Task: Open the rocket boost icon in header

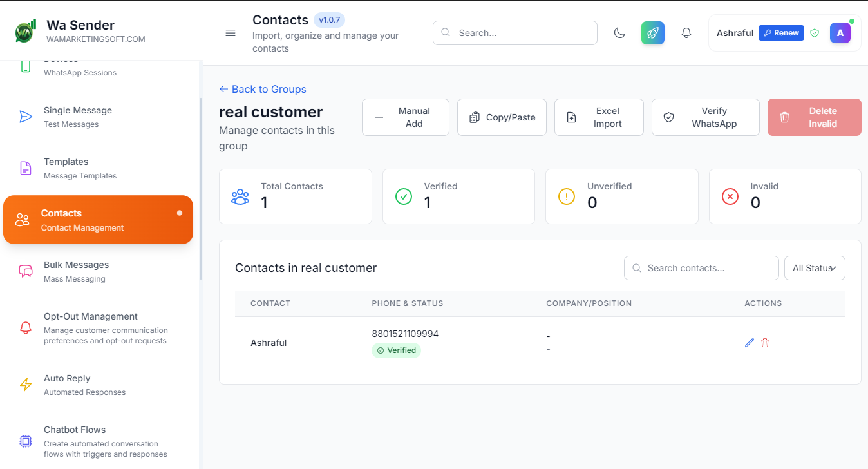Action: pyautogui.click(x=652, y=32)
